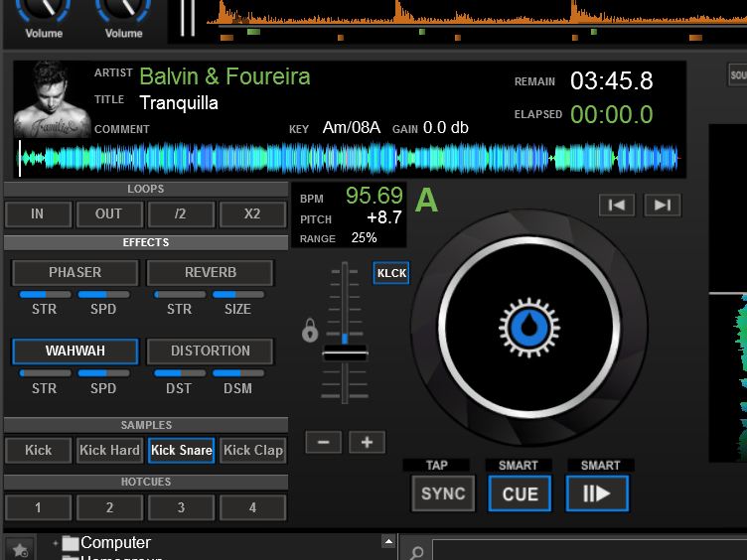Image resolution: width=747 pixels, height=560 pixels.
Task: Enable the REVERB effect
Action: coord(211,272)
